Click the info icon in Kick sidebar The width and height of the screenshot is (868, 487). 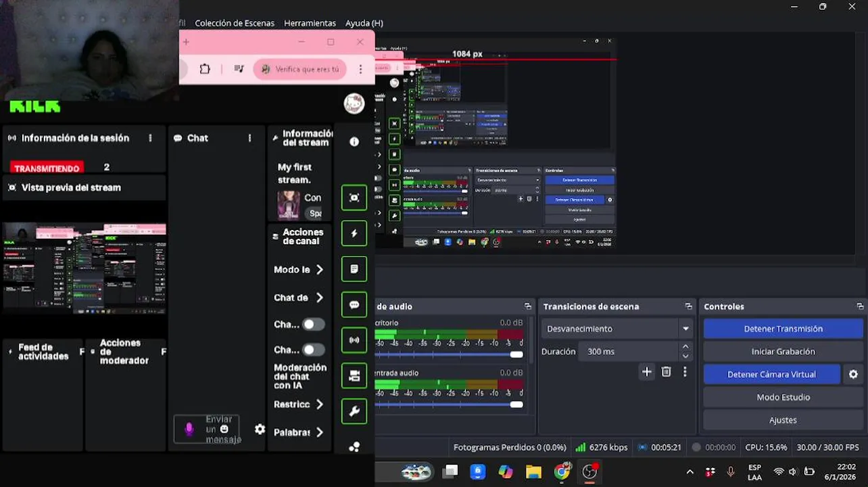click(x=354, y=141)
